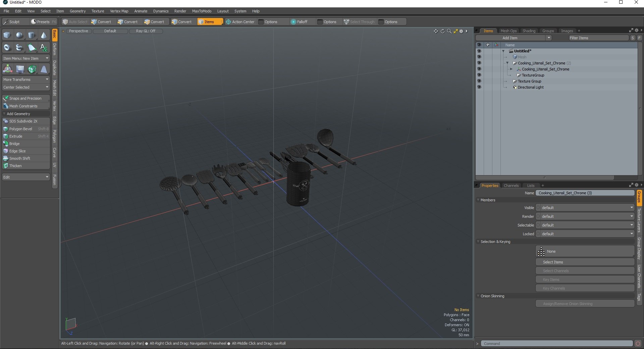Click the Thicken tool
The width and height of the screenshot is (644, 349).
(x=26, y=166)
